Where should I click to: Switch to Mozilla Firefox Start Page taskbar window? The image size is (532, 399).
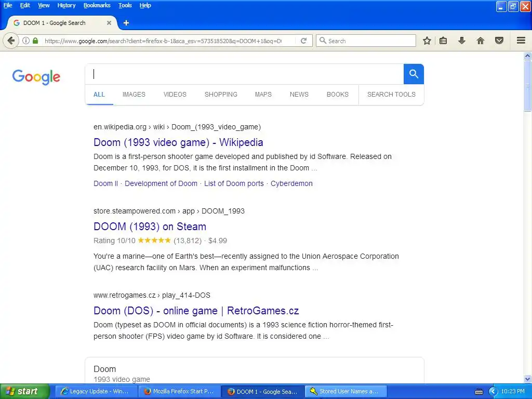pyautogui.click(x=179, y=392)
